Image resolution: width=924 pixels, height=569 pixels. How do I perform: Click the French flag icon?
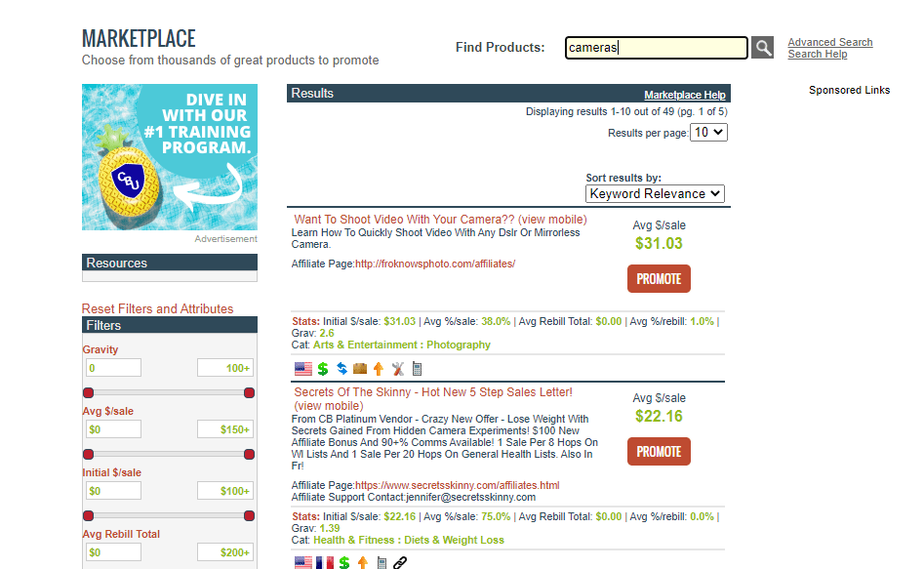tap(325, 562)
